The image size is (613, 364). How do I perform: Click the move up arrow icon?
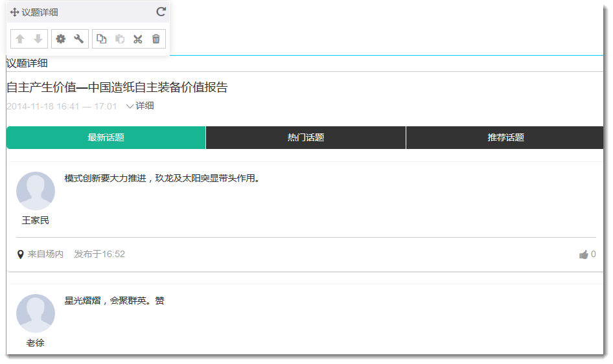[x=20, y=39]
